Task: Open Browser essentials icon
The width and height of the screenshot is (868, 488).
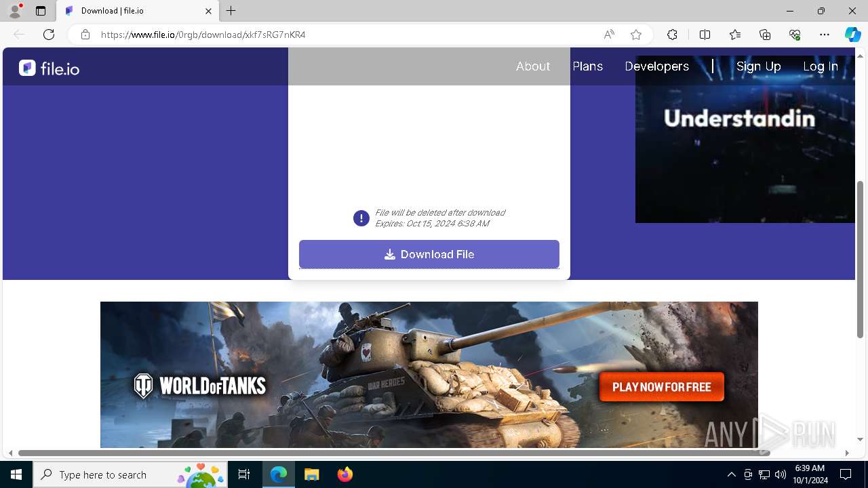Action: (795, 35)
